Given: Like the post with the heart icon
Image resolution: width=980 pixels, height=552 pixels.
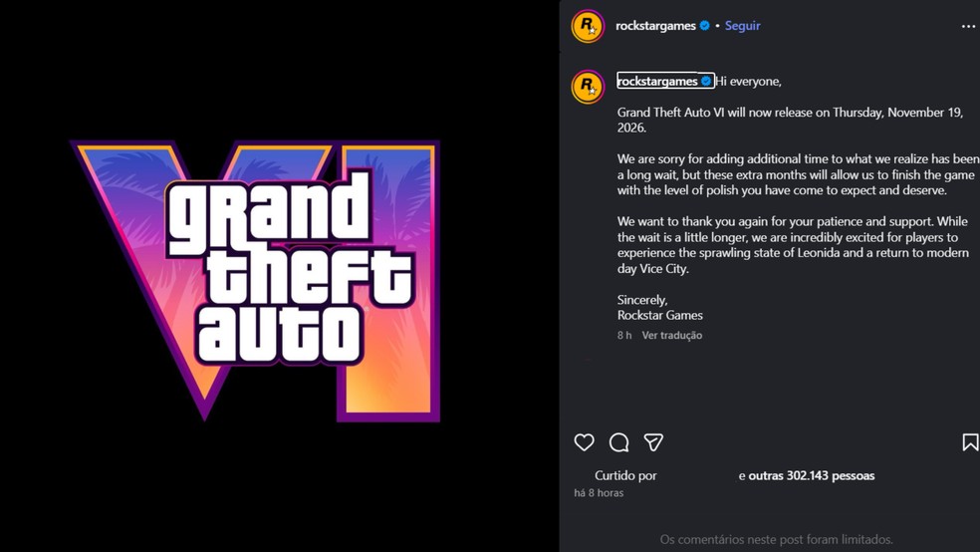Looking at the screenshot, I should click(x=585, y=442).
